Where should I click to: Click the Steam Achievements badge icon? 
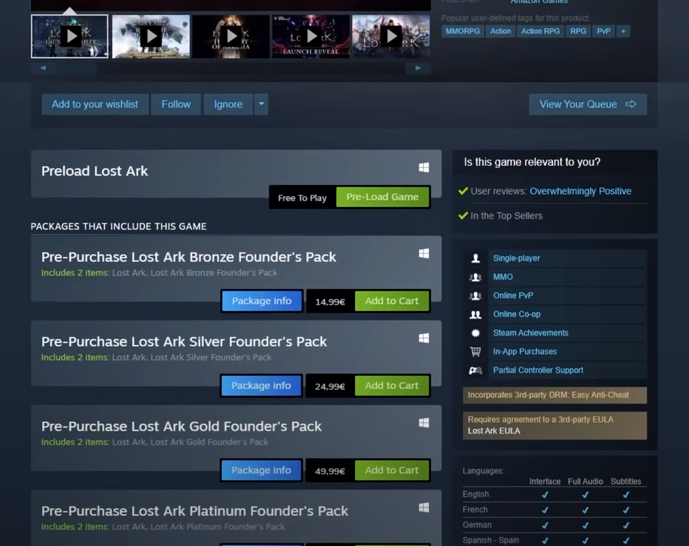tap(475, 333)
